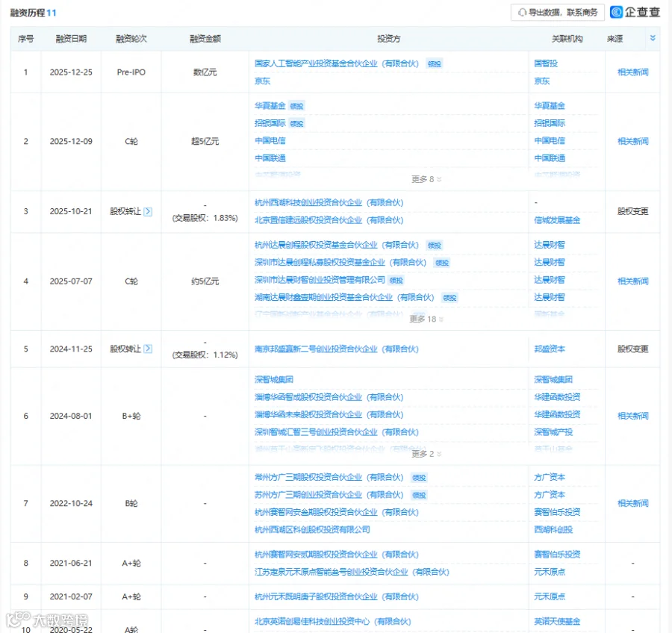Open 深智城产投 institution link

point(553,432)
